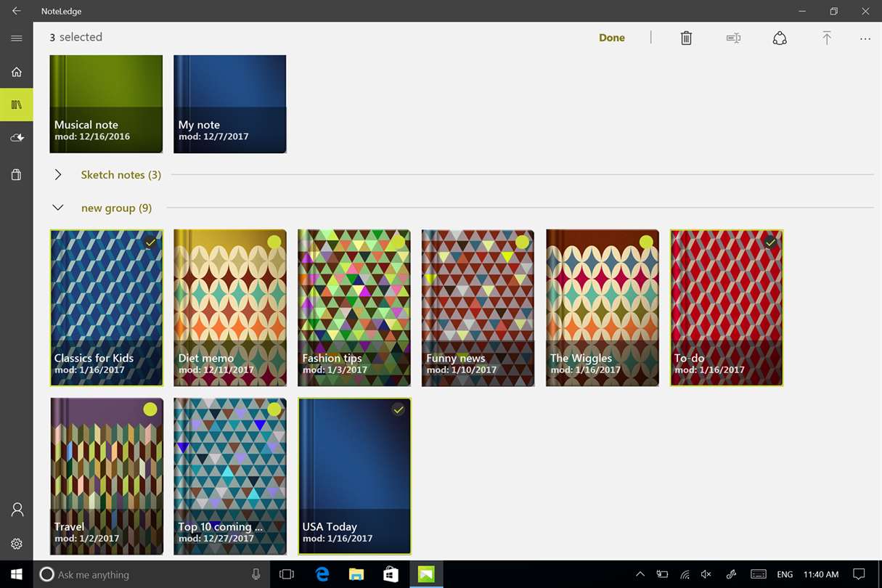Toggle the Travel notebook selection circle
Image resolution: width=882 pixels, height=588 pixels.
[x=150, y=409]
